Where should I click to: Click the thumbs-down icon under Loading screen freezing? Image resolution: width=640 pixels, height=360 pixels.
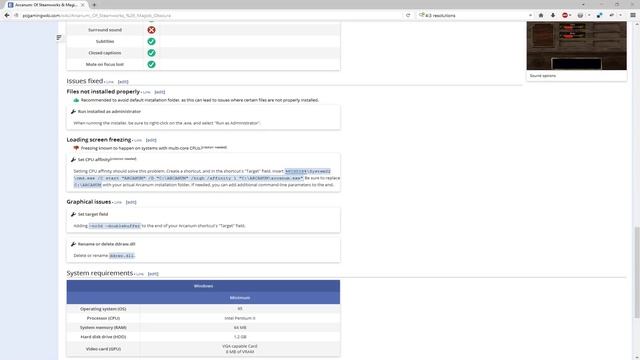point(76,148)
